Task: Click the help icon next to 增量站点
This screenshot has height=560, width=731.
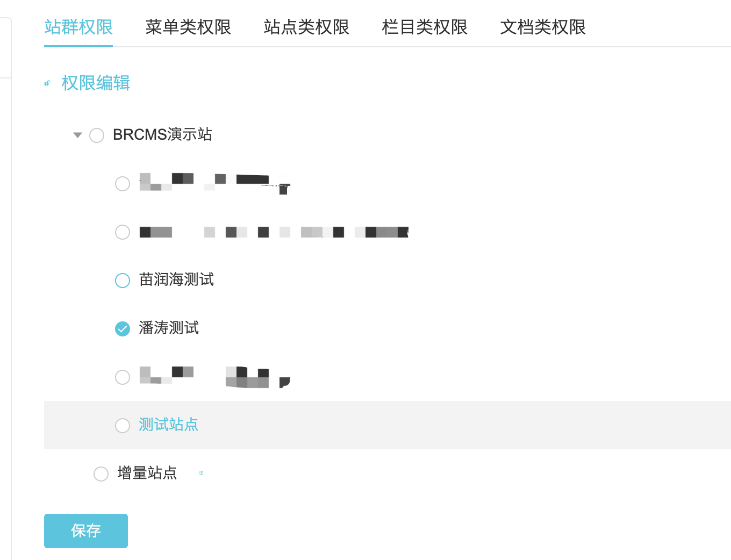Action: click(x=201, y=473)
